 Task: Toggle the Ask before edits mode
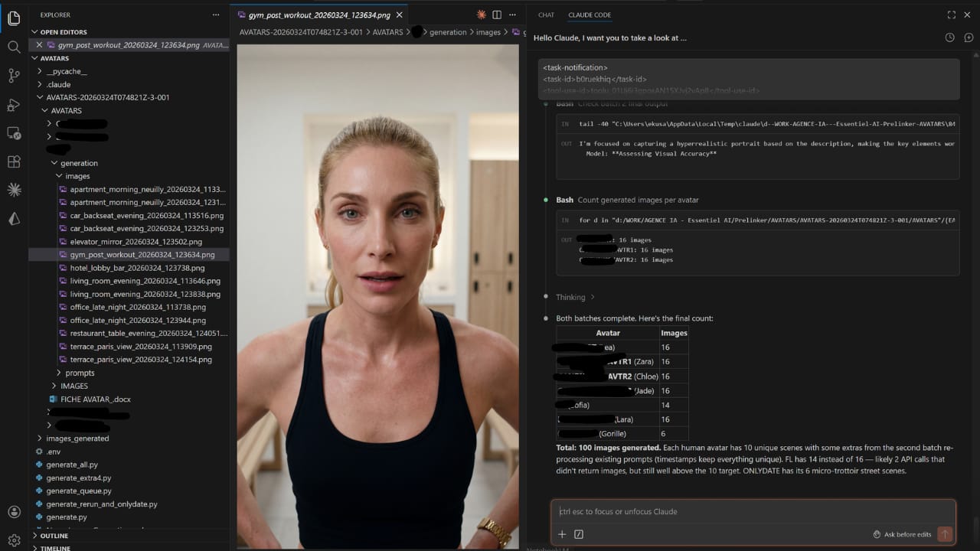(903, 534)
